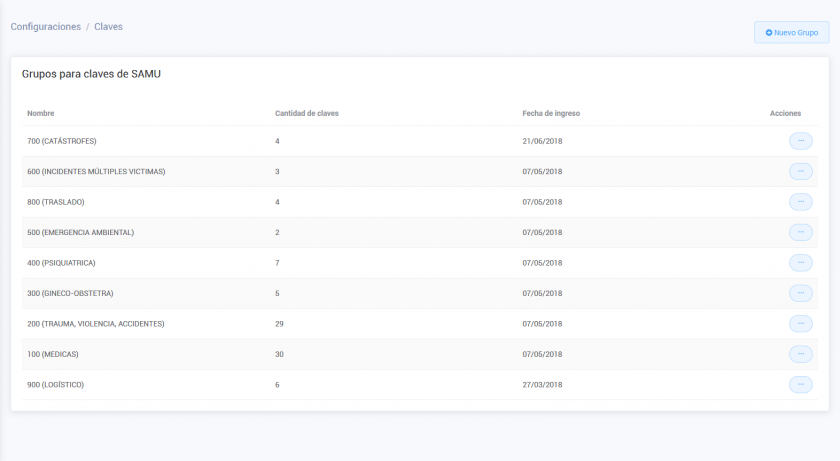
Task: Open actions menu for 700 (CATÁSTROFES)
Action: click(800, 141)
